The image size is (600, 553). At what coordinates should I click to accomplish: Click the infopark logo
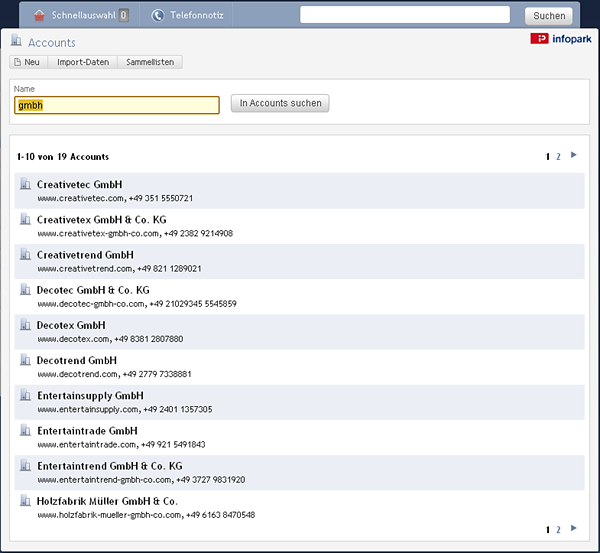click(561, 39)
